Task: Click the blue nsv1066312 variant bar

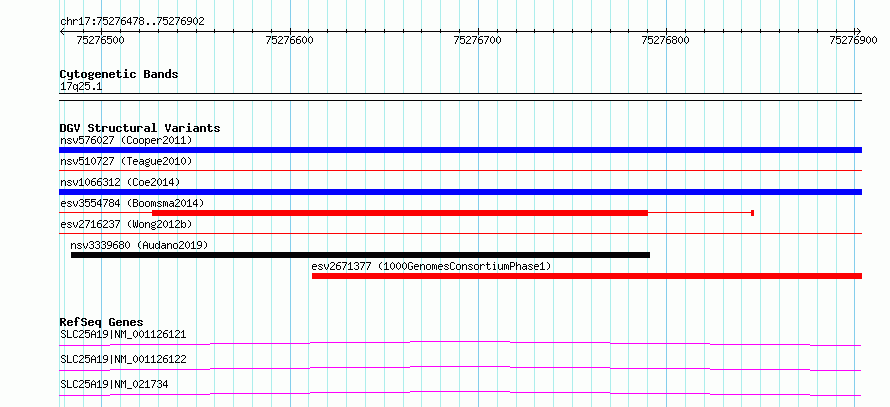Action: point(460,192)
